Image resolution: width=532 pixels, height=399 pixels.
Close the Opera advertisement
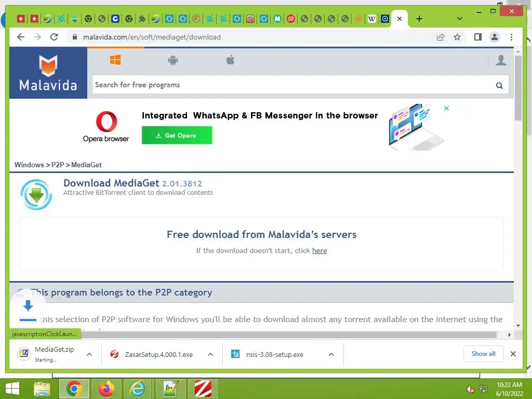(x=446, y=109)
